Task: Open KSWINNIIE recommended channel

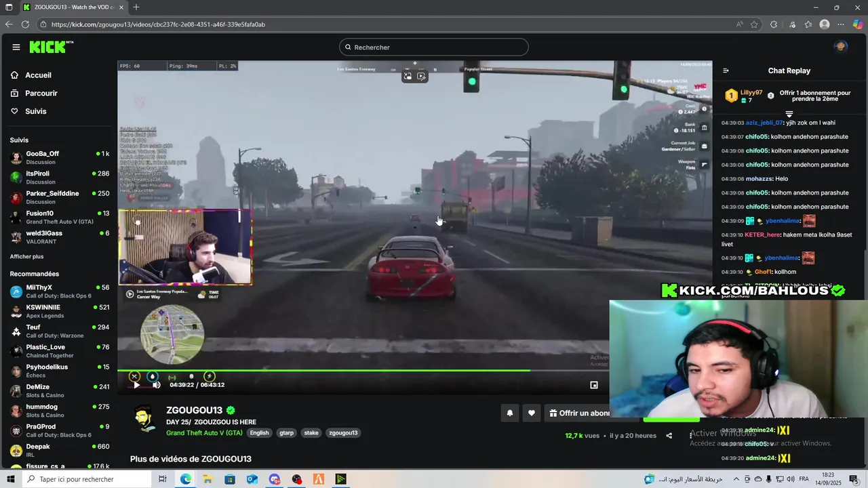Action: point(59,311)
